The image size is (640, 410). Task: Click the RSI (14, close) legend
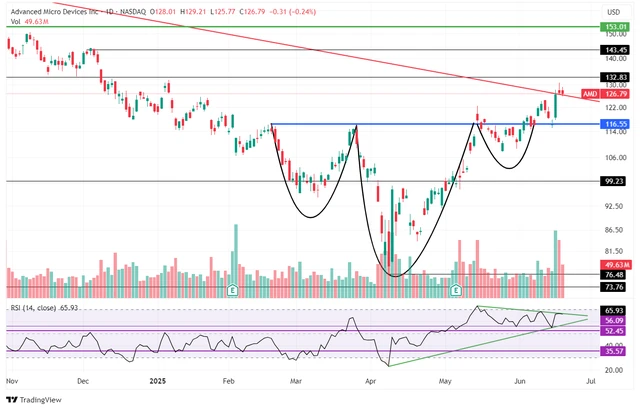44,308
